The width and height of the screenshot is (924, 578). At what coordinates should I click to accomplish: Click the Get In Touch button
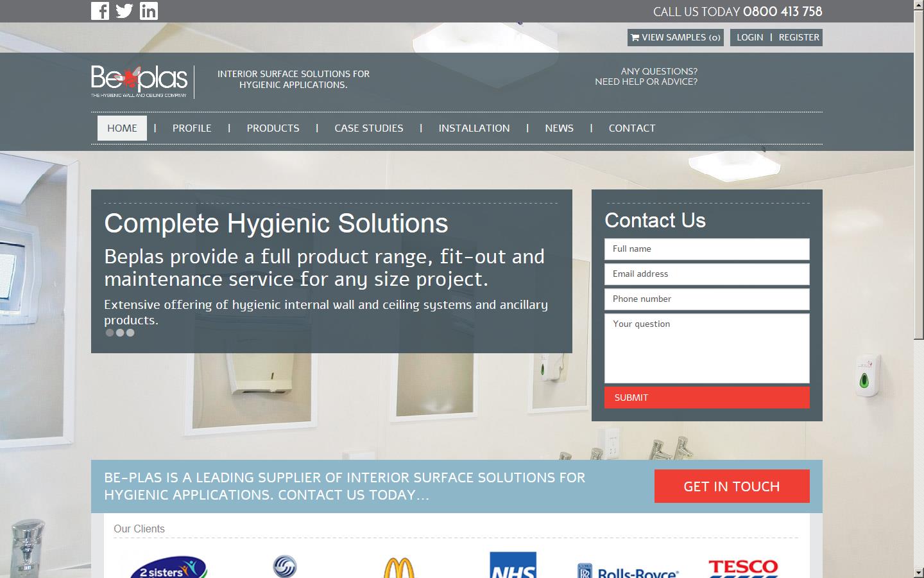(732, 486)
